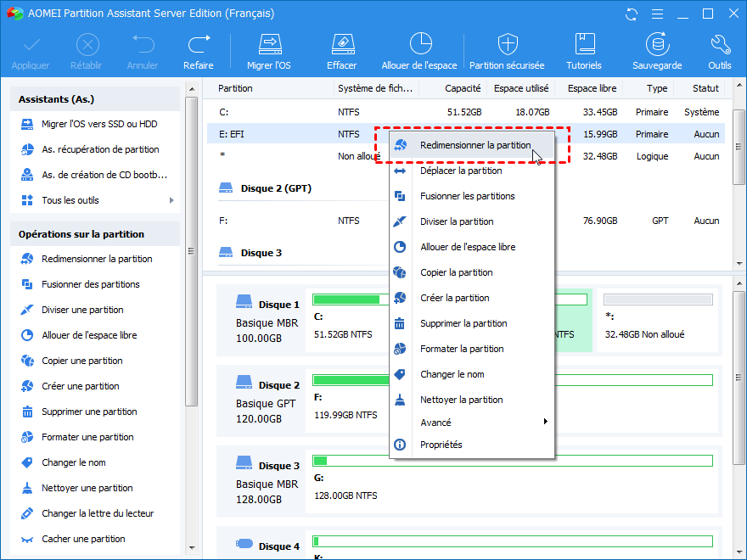Click the refresh icon in title bar
The image size is (747, 560).
point(631,14)
